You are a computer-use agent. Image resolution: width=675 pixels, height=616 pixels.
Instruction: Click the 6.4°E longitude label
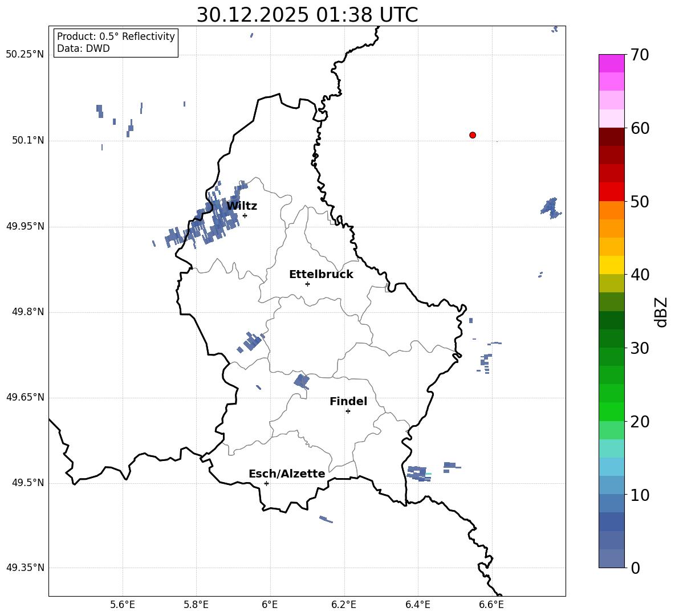point(417,605)
